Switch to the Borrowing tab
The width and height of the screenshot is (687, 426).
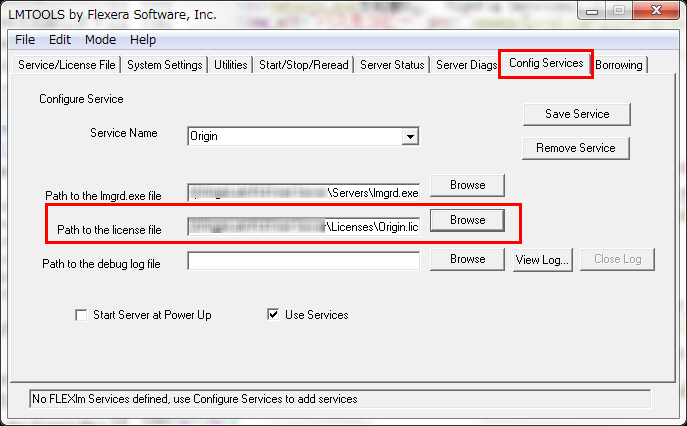[619, 65]
